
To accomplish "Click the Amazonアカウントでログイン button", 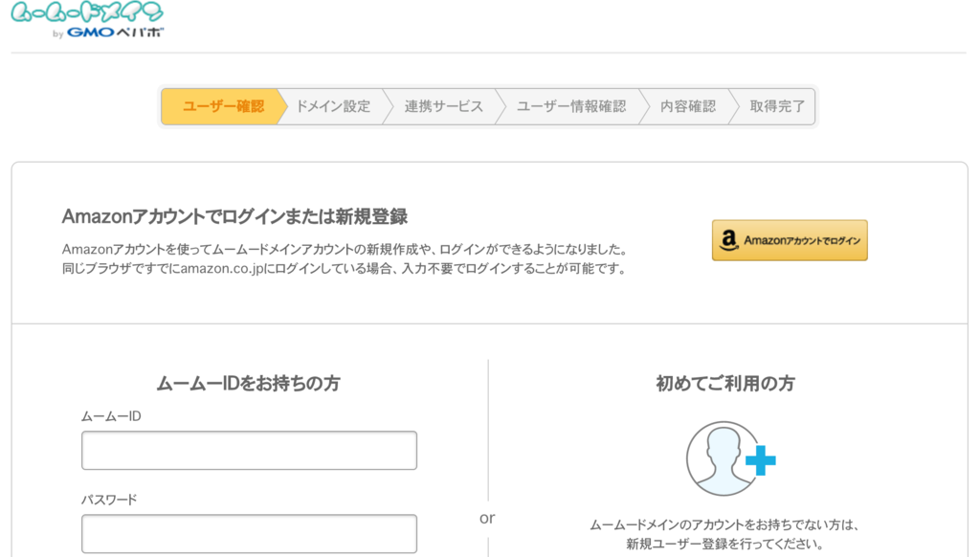I will click(x=790, y=240).
